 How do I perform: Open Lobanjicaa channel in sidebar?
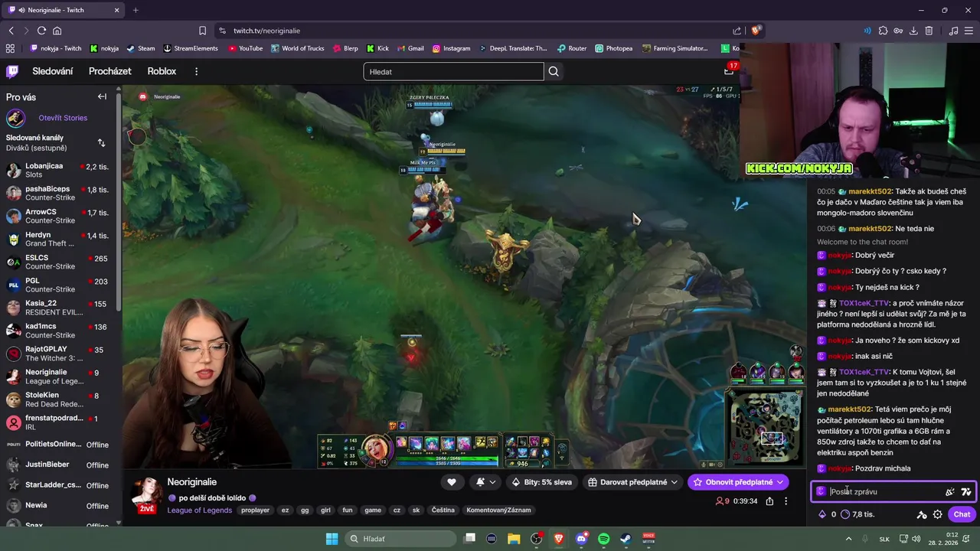[x=60, y=170]
